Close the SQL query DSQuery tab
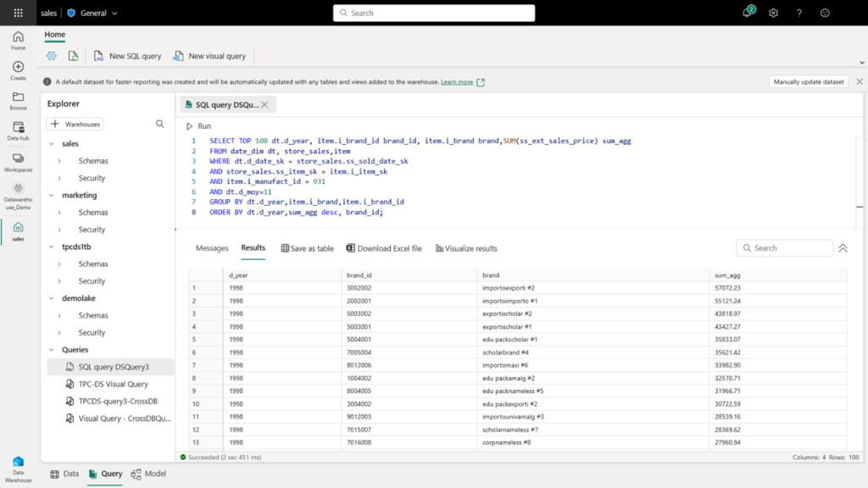Screen dimensions: 868x488 pyautogui.click(x=264, y=104)
